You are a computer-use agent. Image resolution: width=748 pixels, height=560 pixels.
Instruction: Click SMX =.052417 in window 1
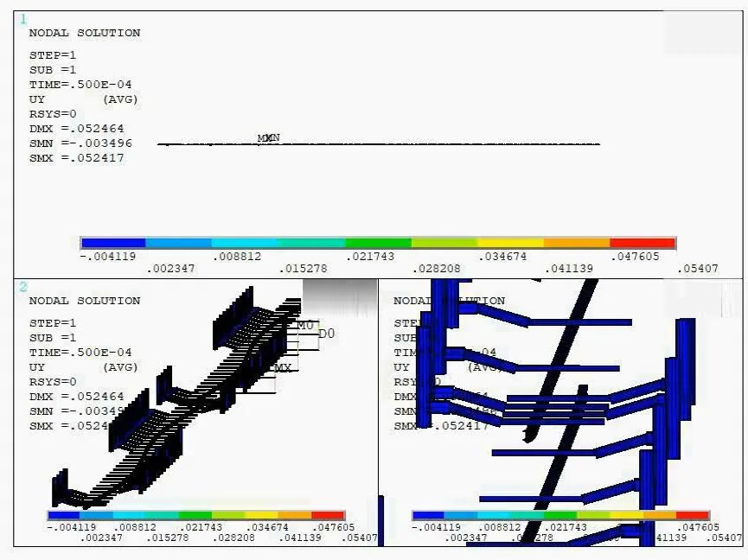(x=76, y=158)
